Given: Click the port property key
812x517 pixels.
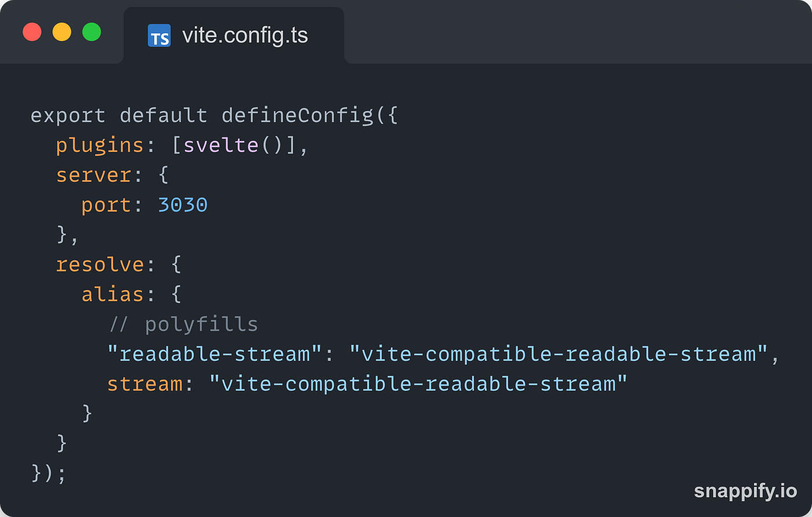Looking at the screenshot, I should (x=106, y=205).
